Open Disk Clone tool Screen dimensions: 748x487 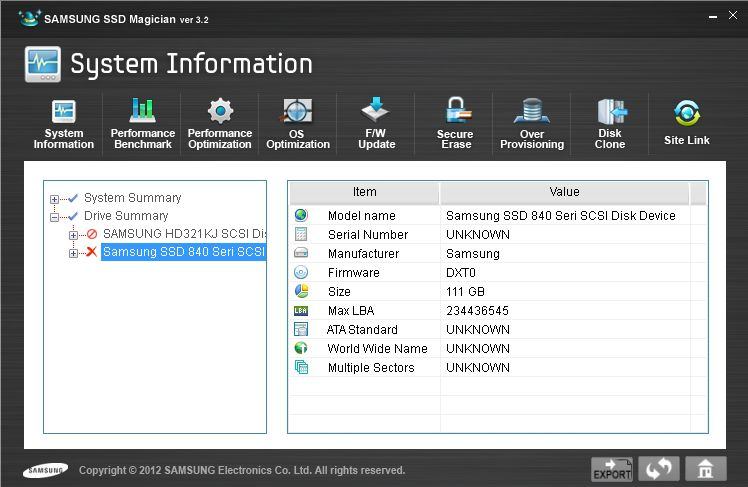(x=610, y=124)
